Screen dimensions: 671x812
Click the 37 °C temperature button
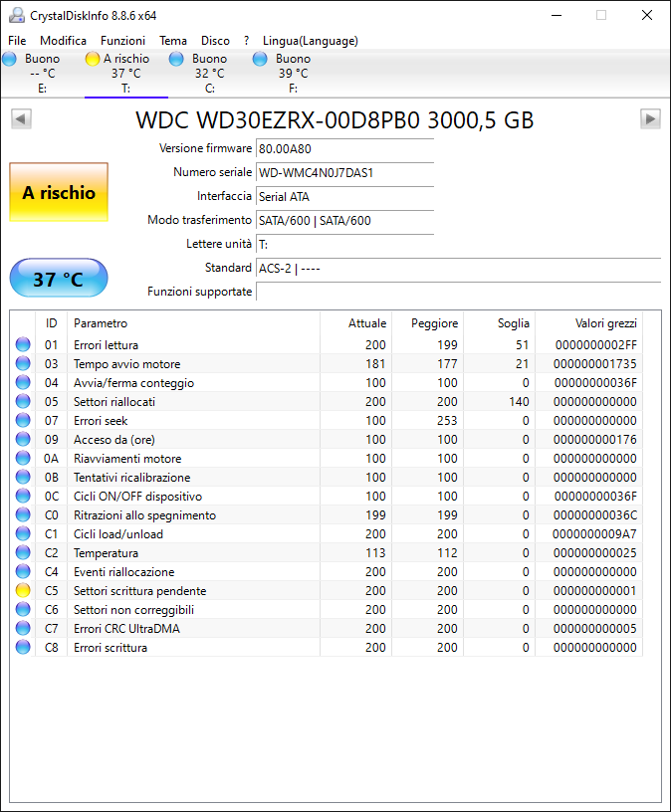click(59, 278)
